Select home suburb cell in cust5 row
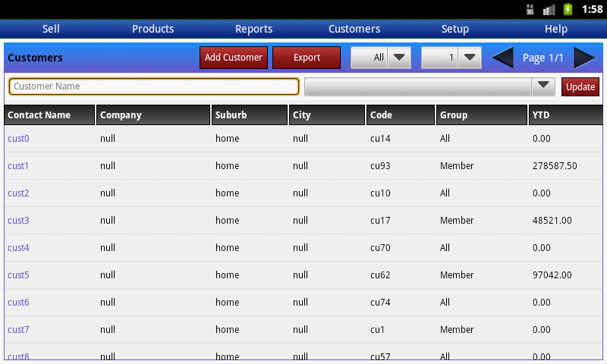Image resolution: width=607 pixels, height=364 pixels. click(x=227, y=275)
